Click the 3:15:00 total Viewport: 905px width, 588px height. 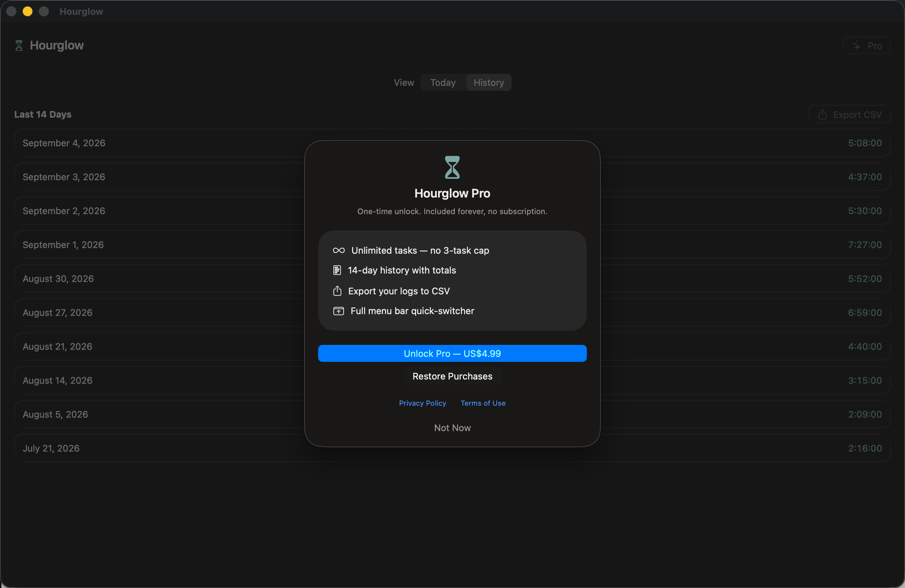(x=865, y=381)
